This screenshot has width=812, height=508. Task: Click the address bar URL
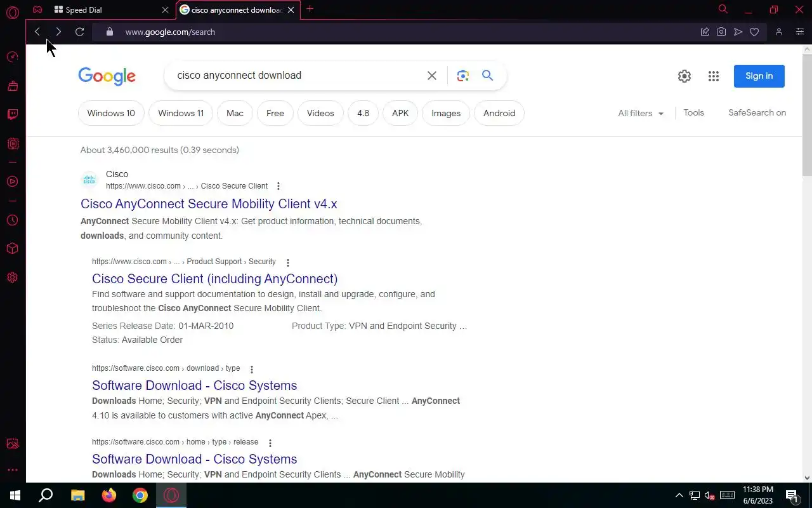pyautogui.click(x=170, y=32)
